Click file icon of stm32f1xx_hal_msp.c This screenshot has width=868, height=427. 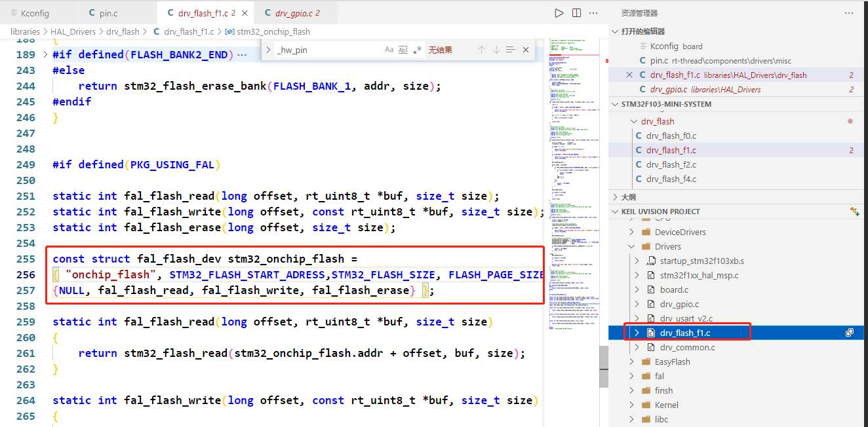[x=651, y=275]
